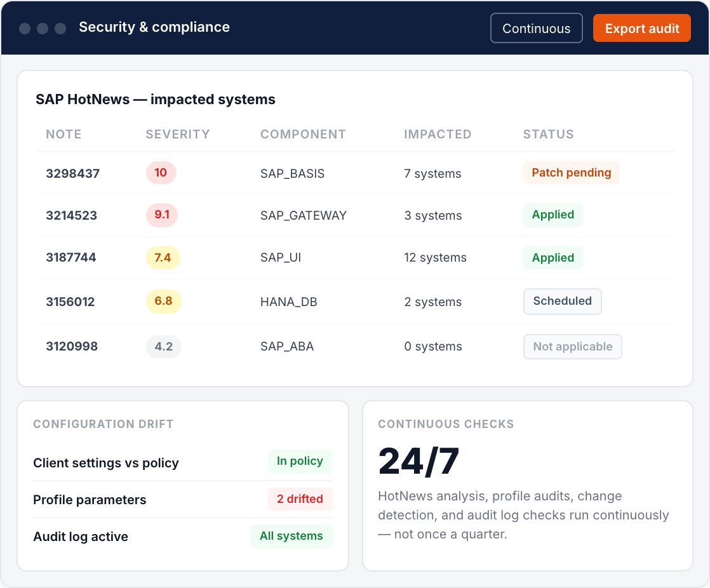
Task: Select note 3187744
Action: point(71,258)
